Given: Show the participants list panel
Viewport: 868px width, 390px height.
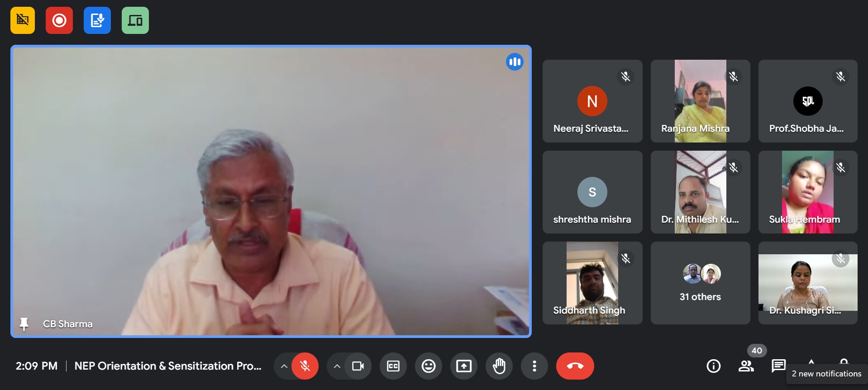Looking at the screenshot, I should coord(746,366).
